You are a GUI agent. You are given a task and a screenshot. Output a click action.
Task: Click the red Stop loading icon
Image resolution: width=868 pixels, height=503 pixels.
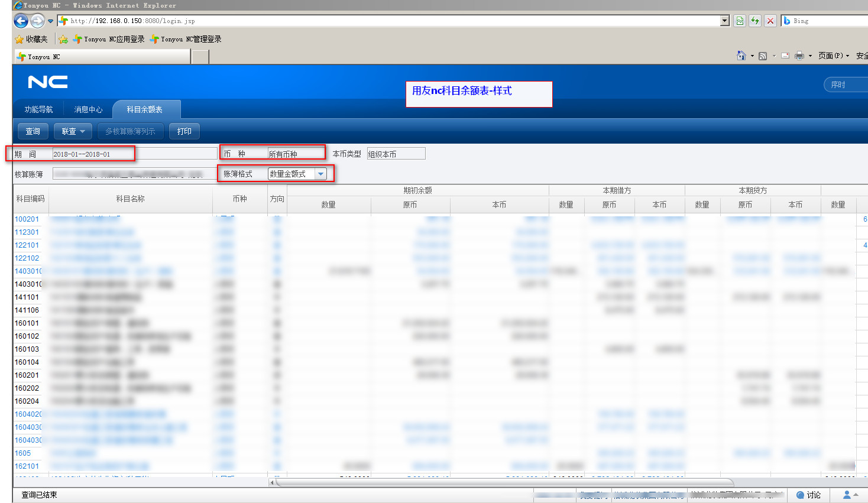click(770, 21)
